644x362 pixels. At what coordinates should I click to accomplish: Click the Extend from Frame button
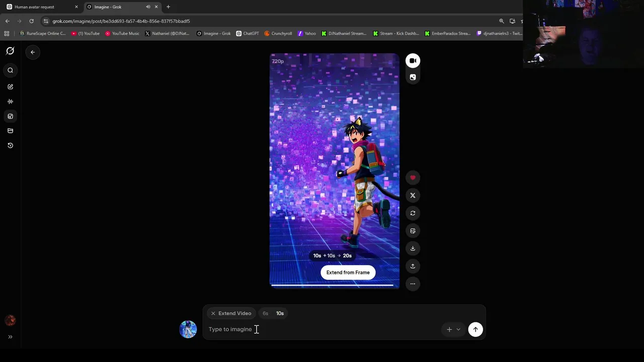tap(348, 273)
